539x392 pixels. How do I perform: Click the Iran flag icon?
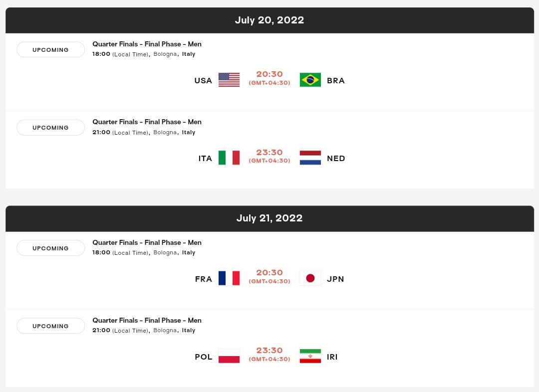[x=310, y=356]
